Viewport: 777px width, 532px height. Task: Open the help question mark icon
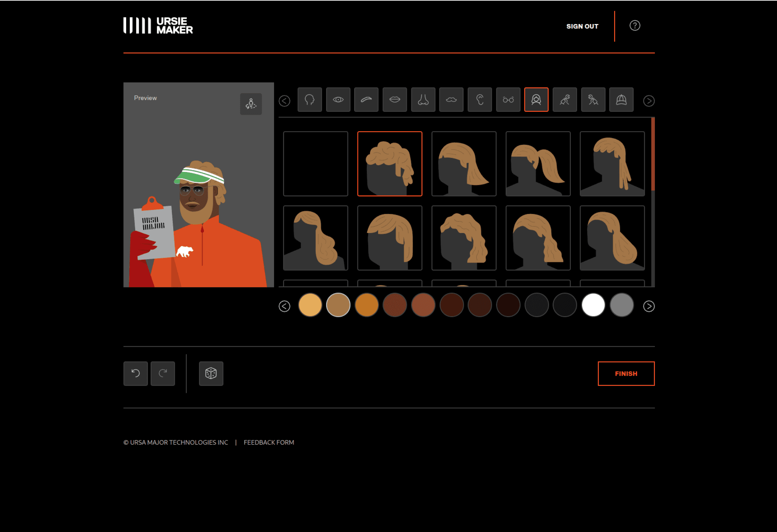pos(634,26)
